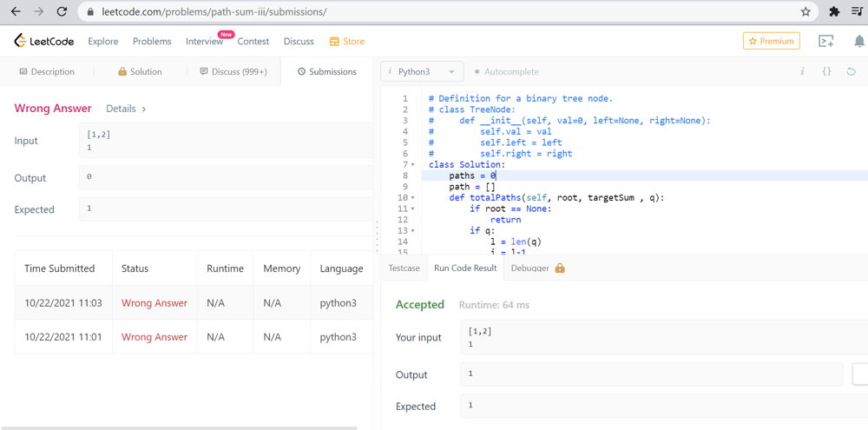Click the 10/22/2021 11:03 timestamp cell

(x=63, y=303)
